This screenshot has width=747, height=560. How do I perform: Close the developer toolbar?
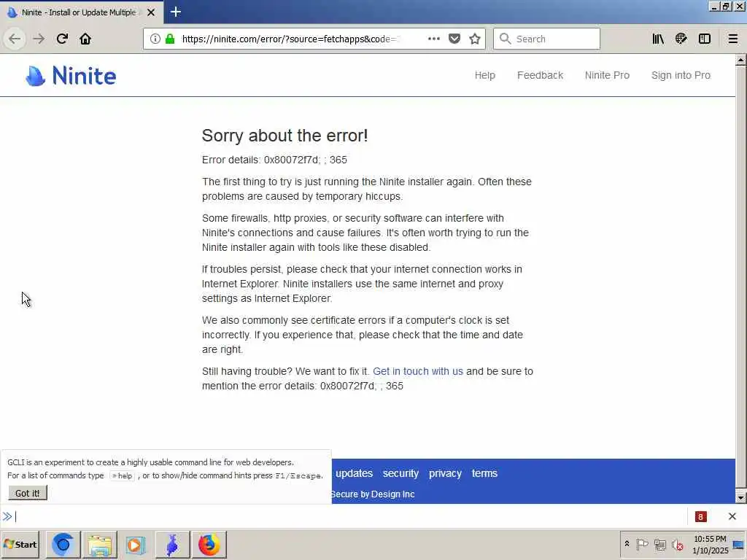(x=732, y=516)
